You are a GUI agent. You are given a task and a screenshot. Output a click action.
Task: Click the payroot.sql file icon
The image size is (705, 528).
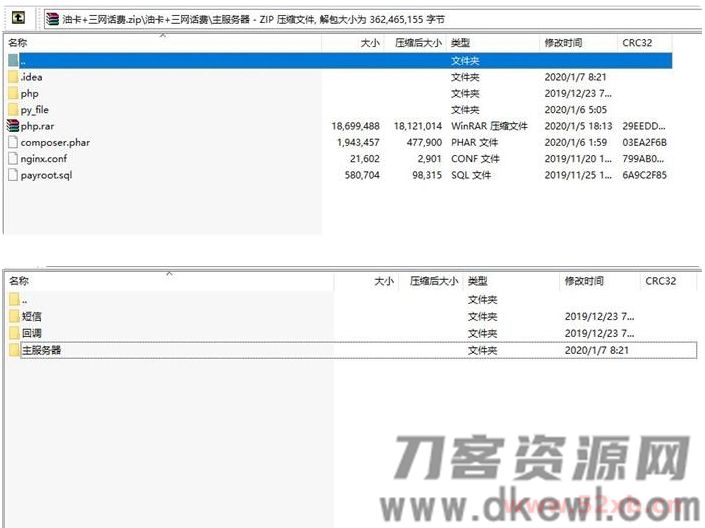coord(13,175)
